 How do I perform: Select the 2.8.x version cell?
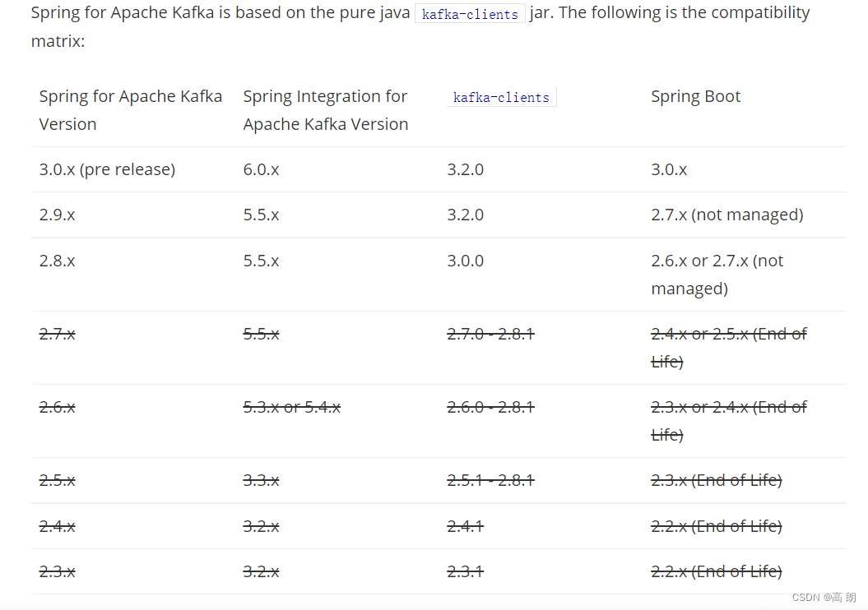(x=57, y=261)
